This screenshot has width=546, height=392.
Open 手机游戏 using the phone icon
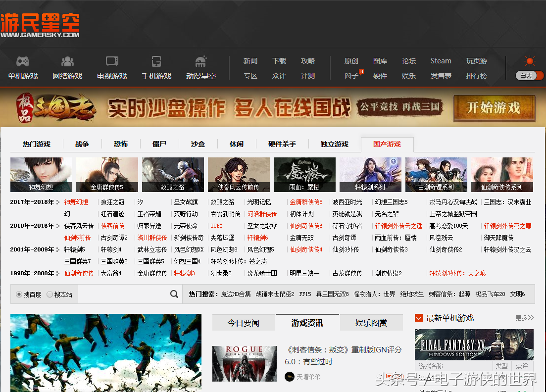tap(156, 61)
